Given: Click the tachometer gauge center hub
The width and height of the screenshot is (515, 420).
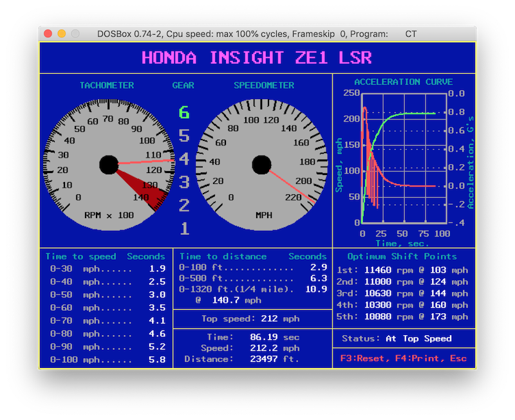Looking at the screenshot, I should pos(109,165).
